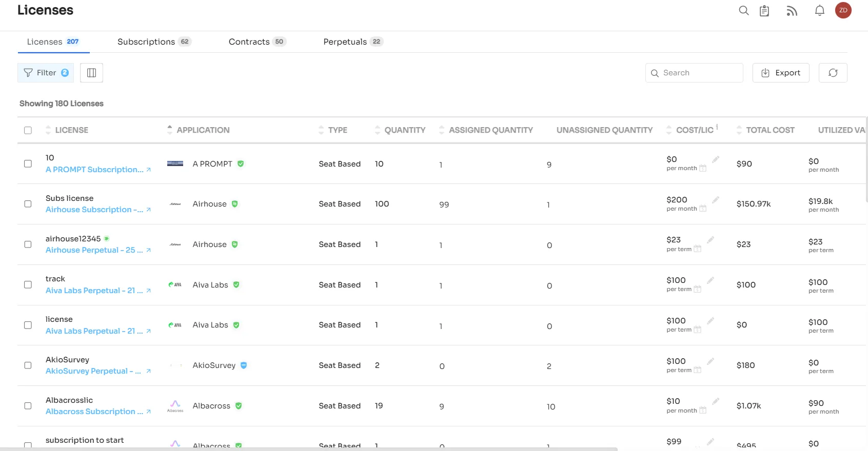Open Airhouse Perpetual - 25 link
This screenshot has width=868, height=451.
[94, 250]
